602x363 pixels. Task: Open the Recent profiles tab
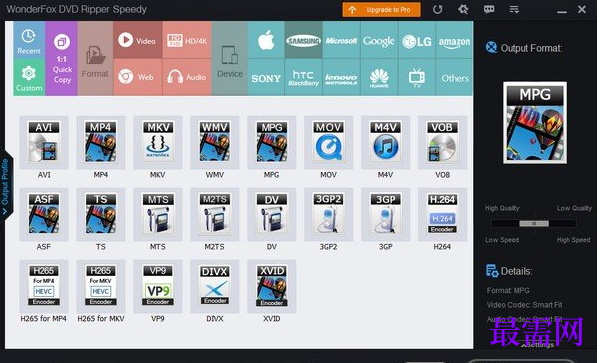29,40
